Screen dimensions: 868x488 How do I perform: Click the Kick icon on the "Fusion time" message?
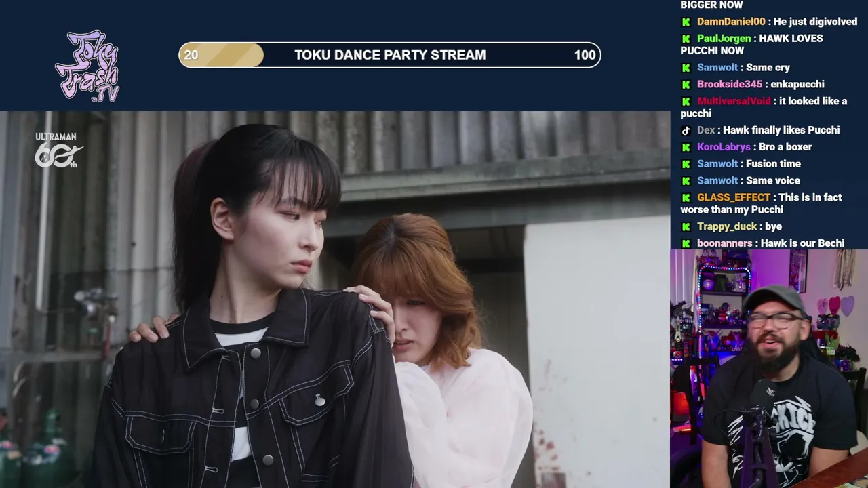686,164
